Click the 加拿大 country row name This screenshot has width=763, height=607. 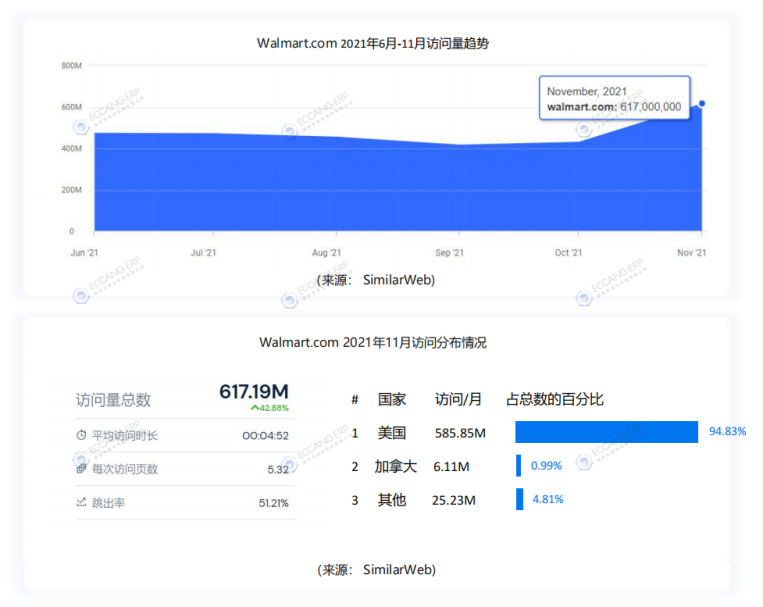coord(395,466)
